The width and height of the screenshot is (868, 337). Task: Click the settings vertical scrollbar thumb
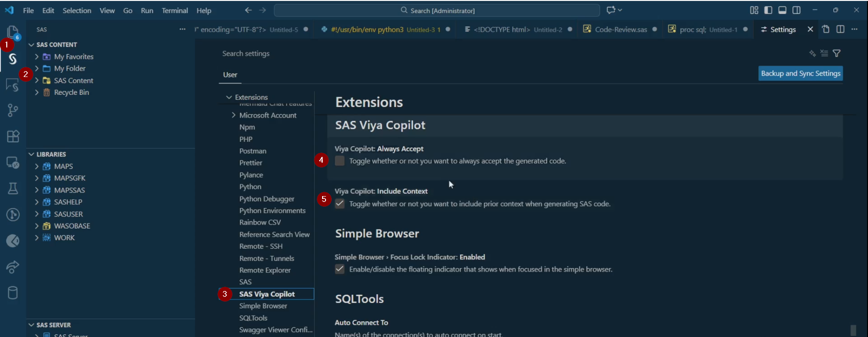[853, 330]
